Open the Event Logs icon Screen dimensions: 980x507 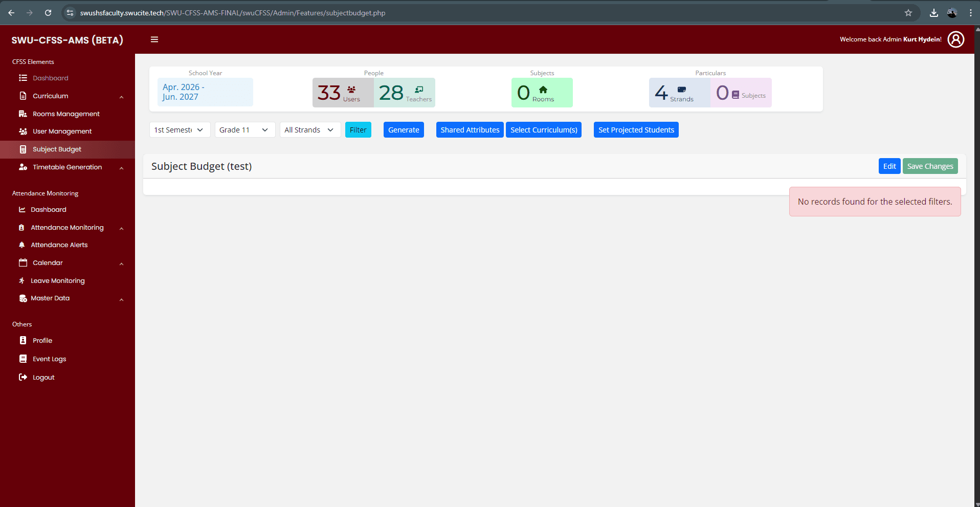23,359
